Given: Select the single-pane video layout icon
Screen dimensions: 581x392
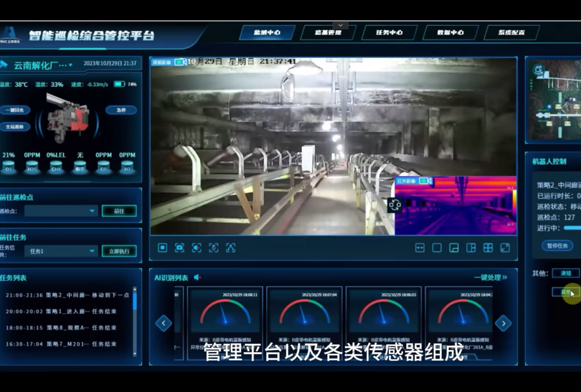Looking at the screenshot, I should (x=437, y=248).
